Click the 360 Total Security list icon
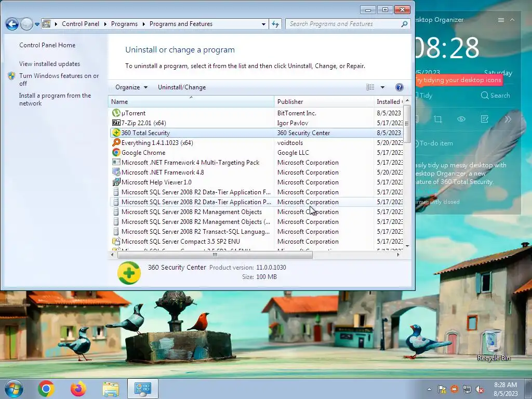The width and height of the screenshot is (532, 399). (x=116, y=132)
